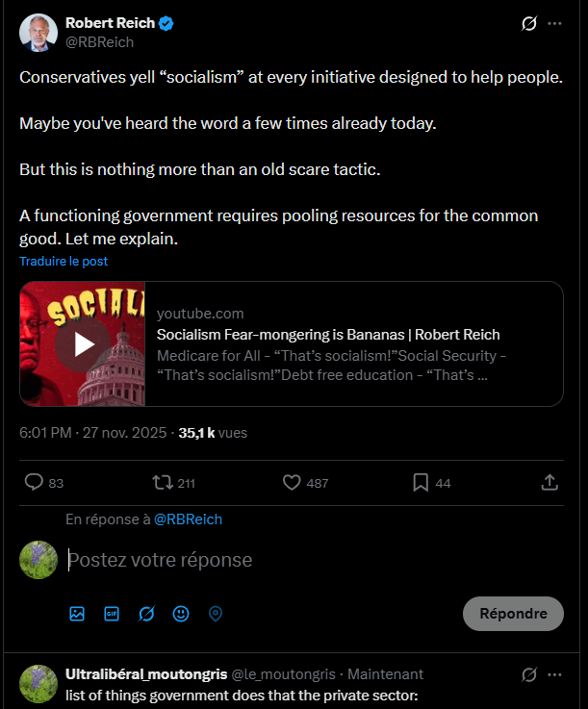Image resolution: width=588 pixels, height=709 pixels.
Task: Open the emoji picker
Action: 181,613
